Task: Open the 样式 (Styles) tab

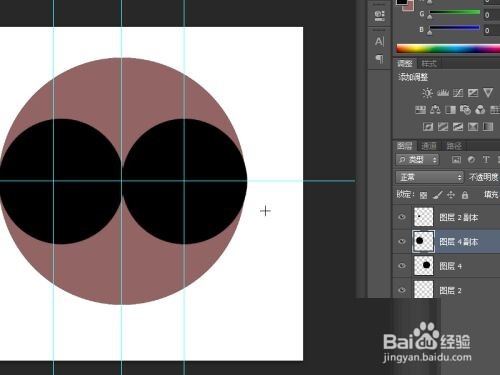Action: 429,63
